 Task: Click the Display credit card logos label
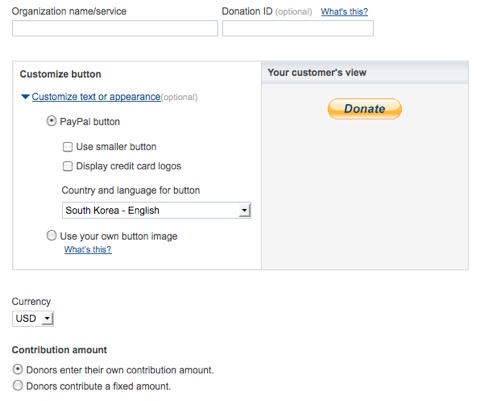click(x=129, y=166)
